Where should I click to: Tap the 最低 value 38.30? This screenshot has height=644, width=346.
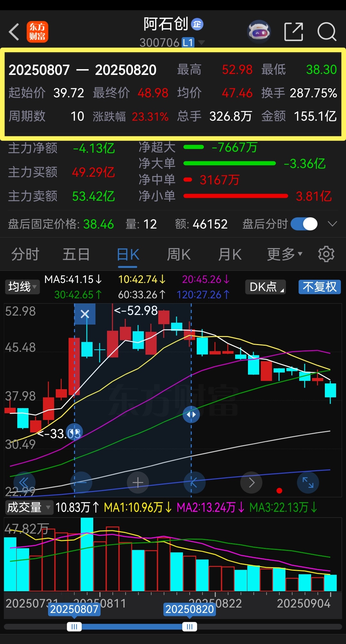(x=322, y=69)
